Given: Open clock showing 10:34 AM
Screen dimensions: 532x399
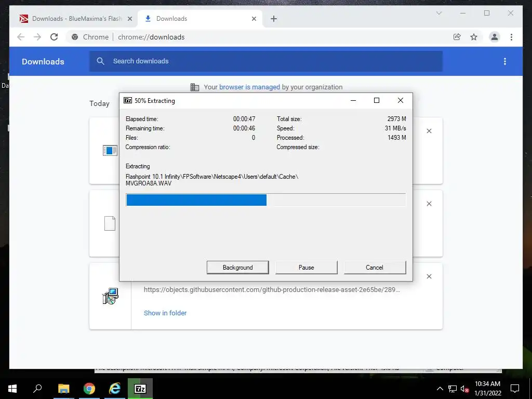Looking at the screenshot, I should (x=487, y=389).
